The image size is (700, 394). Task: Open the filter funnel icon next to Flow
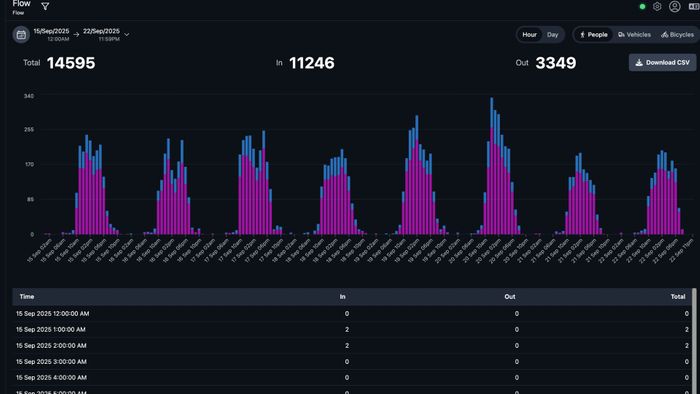45,6
